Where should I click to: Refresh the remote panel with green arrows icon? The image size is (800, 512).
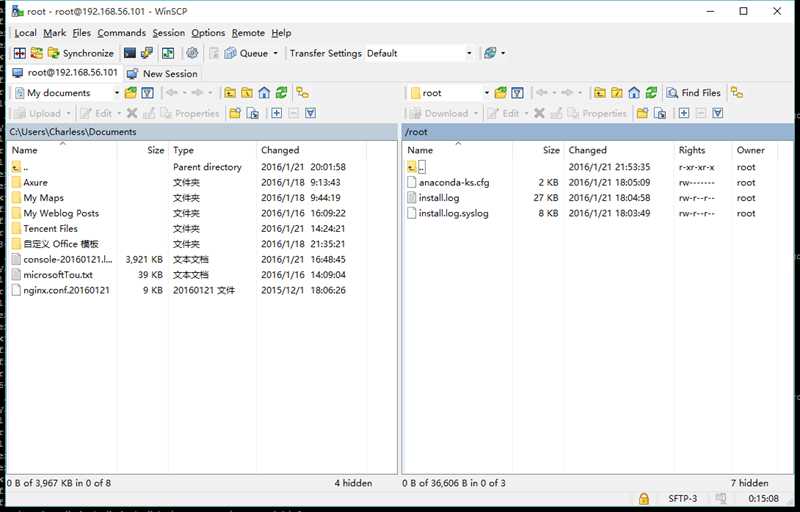point(651,93)
